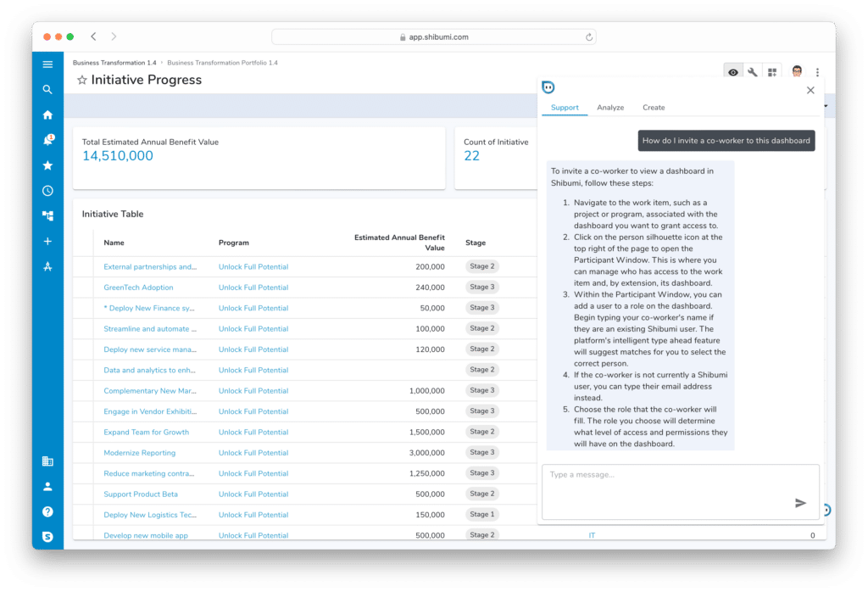Image resolution: width=868 pixels, height=592 pixels.
Task: Close the assistant chat panel
Action: pyautogui.click(x=810, y=90)
